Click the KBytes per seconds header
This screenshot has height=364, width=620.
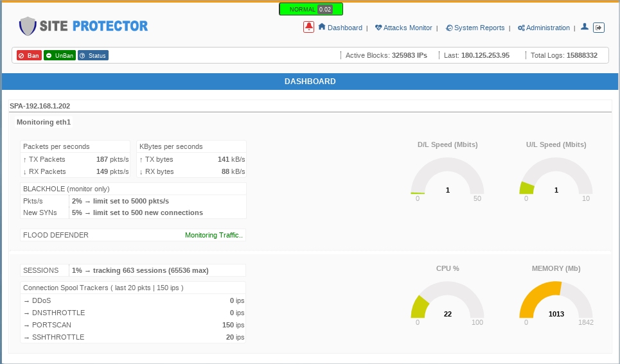point(191,146)
